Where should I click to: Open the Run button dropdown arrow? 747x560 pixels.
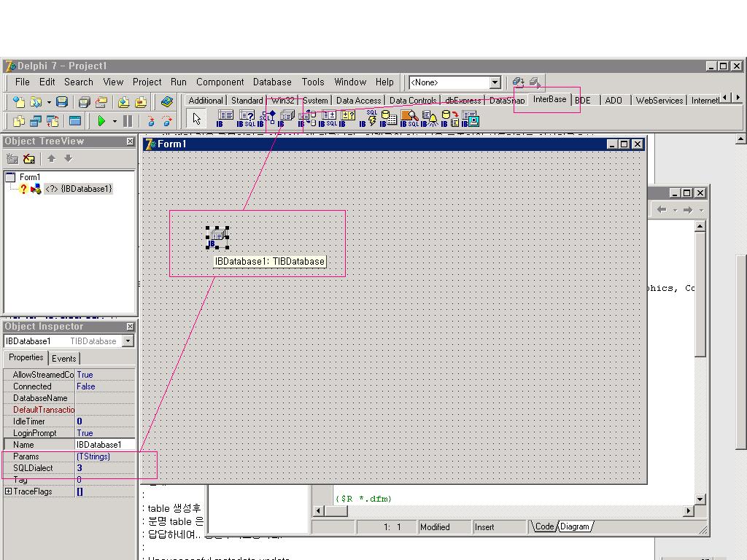(x=115, y=122)
